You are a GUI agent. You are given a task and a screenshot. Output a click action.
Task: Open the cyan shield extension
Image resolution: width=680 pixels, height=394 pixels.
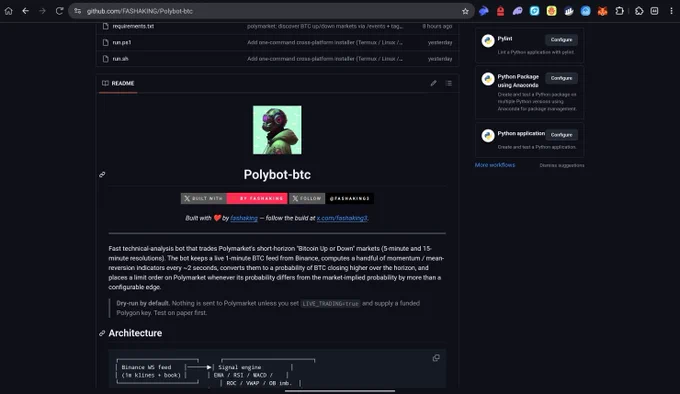[x=534, y=11]
